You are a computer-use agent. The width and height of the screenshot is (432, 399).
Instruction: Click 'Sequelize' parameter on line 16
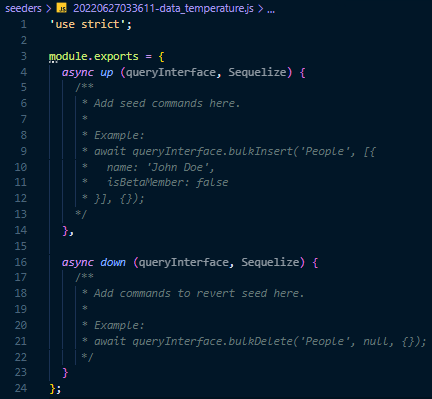pos(270,262)
